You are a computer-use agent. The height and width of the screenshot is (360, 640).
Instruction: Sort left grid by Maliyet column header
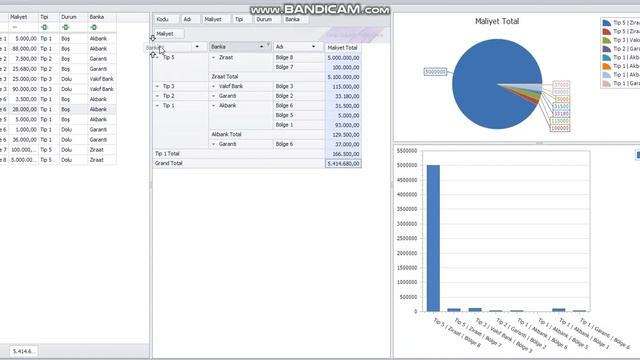pos(24,17)
